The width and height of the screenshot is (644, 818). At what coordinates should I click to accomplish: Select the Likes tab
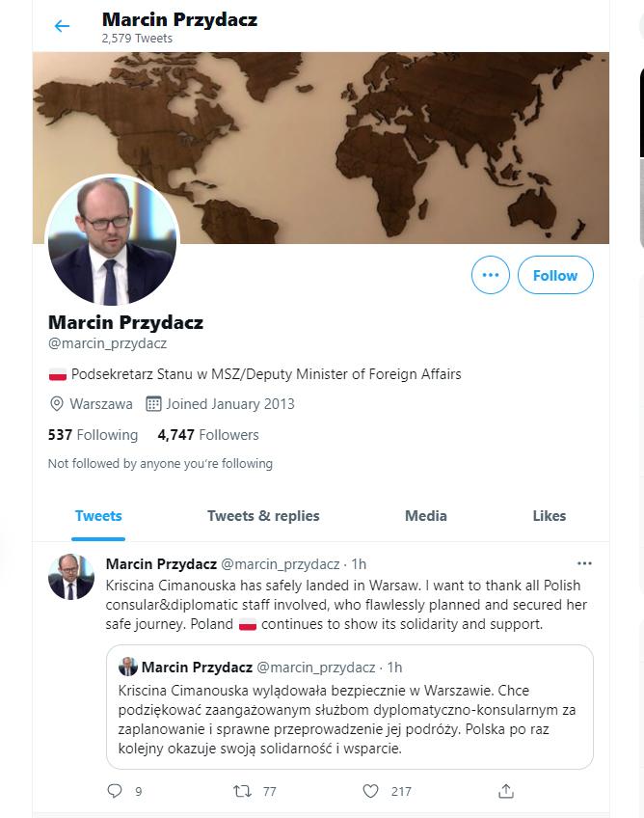tap(550, 516)
